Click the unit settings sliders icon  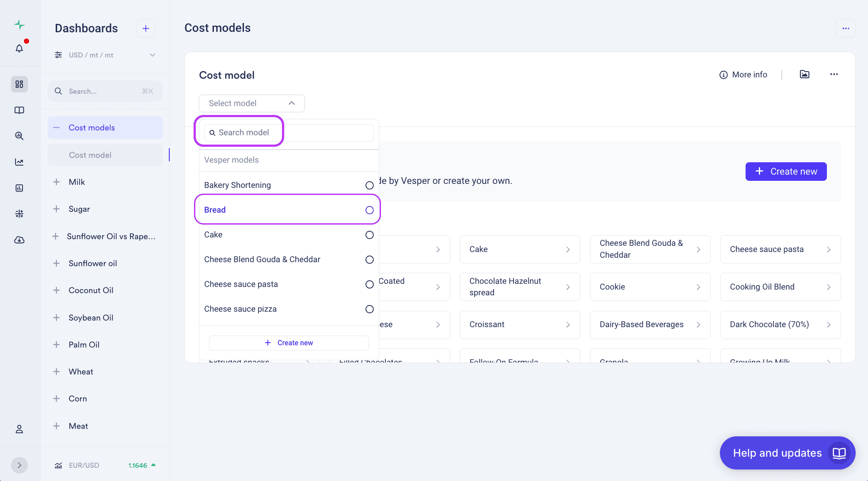[x=58, y=55]
